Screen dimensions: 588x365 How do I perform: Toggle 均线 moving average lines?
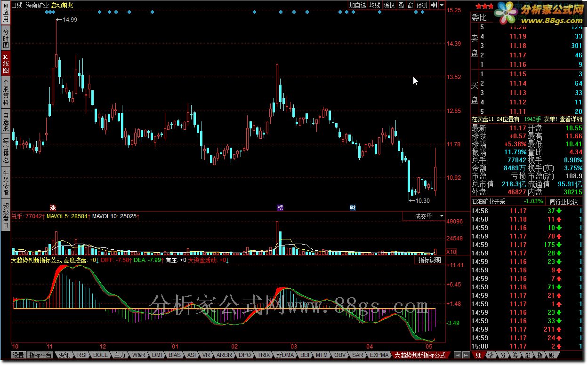tap(374, 5)
